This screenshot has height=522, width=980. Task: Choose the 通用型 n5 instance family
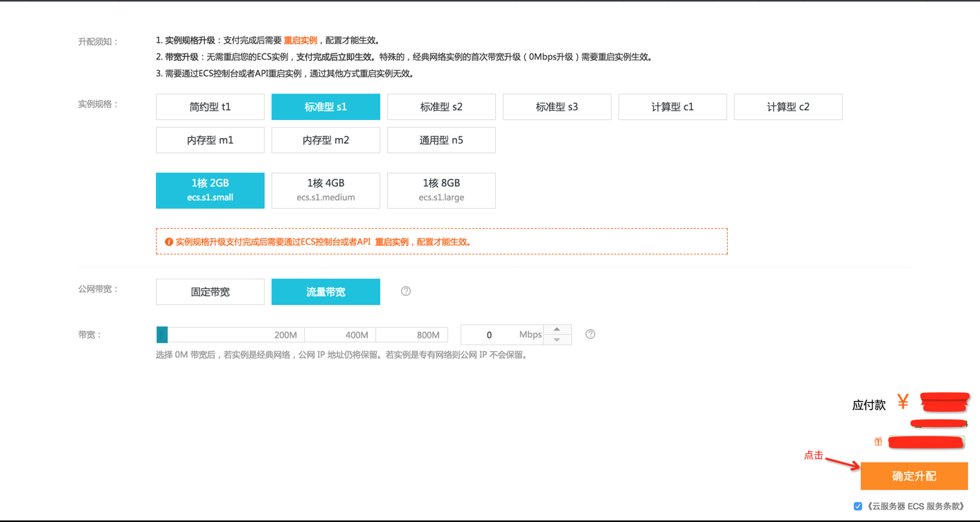pos(441,139)
